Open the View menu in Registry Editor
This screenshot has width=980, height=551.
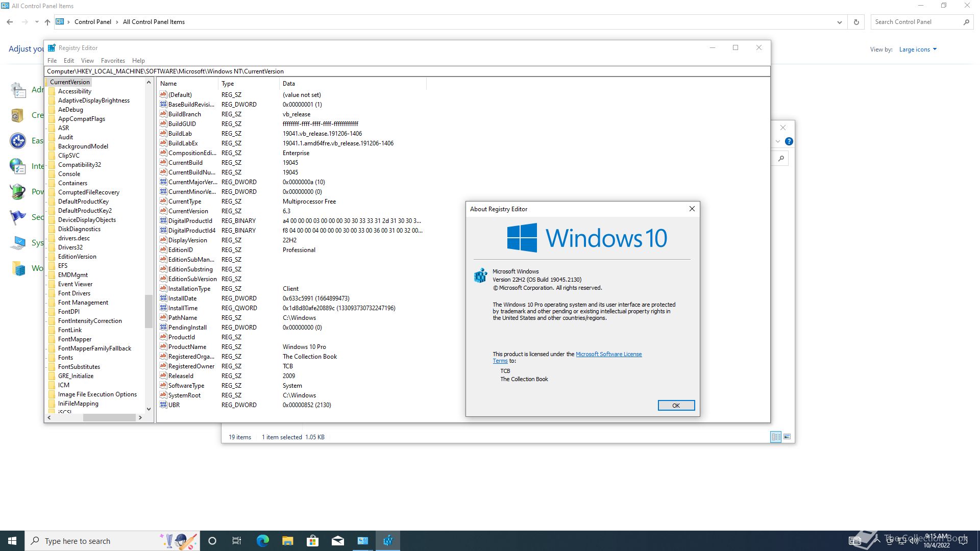(87, 60)
